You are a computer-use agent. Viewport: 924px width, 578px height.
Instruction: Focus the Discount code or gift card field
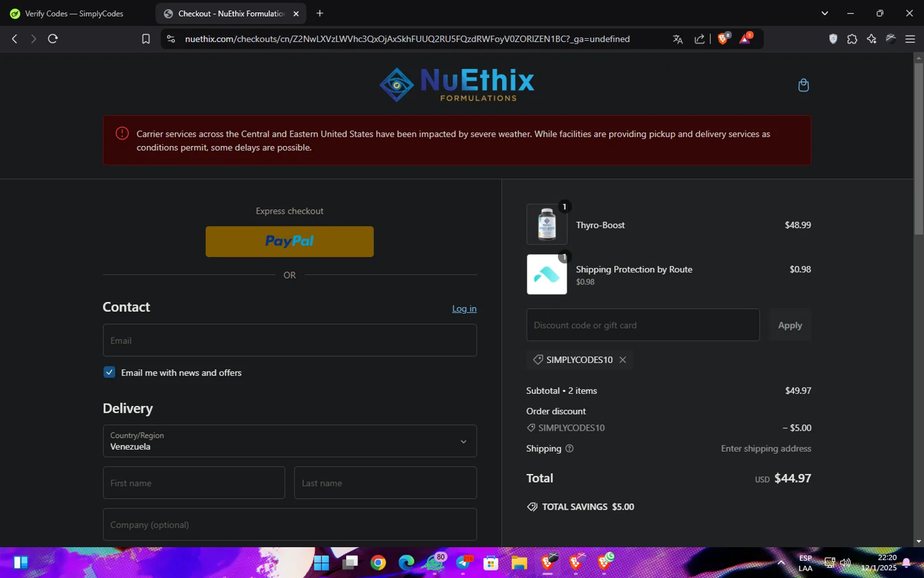[643, 325]
